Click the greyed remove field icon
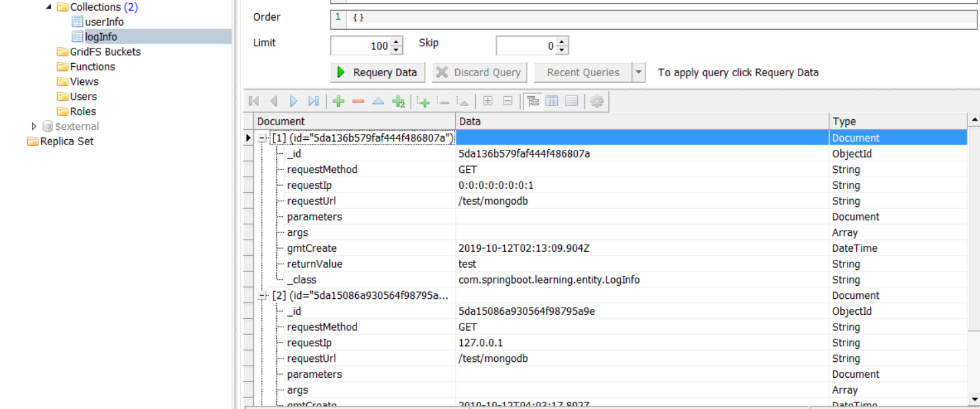 pyautogui.click(x=443, y=101)
